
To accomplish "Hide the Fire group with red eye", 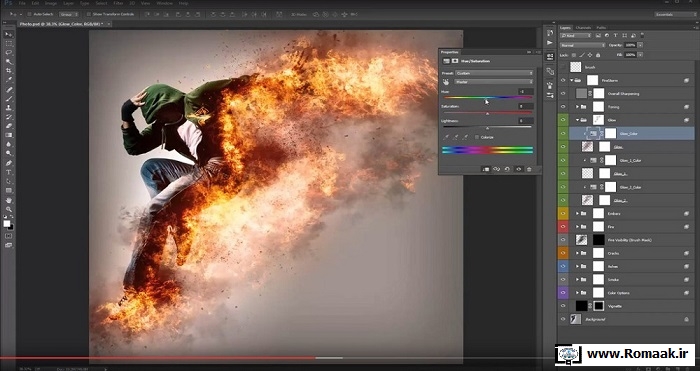I will [x=563, y=227].
